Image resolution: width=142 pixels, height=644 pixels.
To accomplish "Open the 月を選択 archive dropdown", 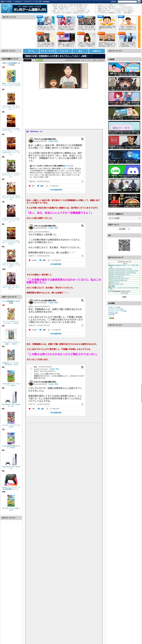I will click(x=124, y=229).
